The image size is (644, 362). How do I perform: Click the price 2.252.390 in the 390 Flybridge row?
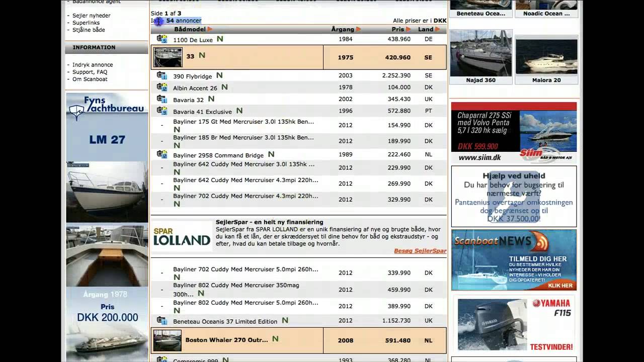tap(396, 75)
